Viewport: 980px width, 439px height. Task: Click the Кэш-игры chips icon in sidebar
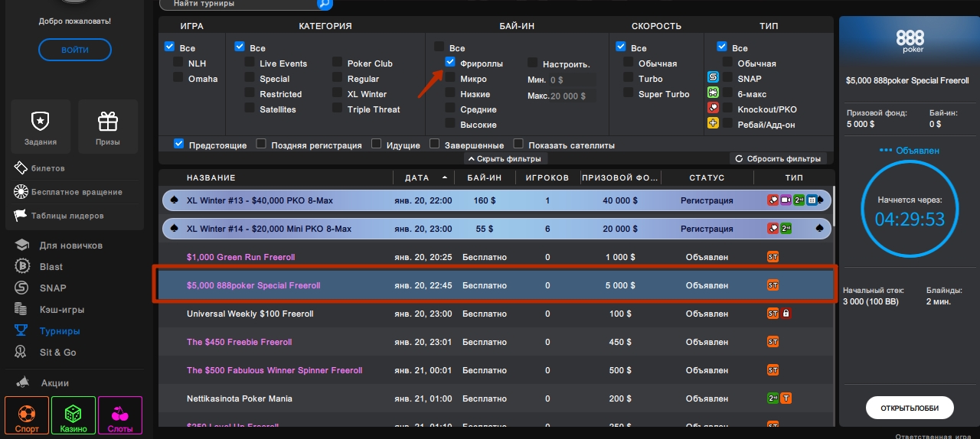point(23,310)
